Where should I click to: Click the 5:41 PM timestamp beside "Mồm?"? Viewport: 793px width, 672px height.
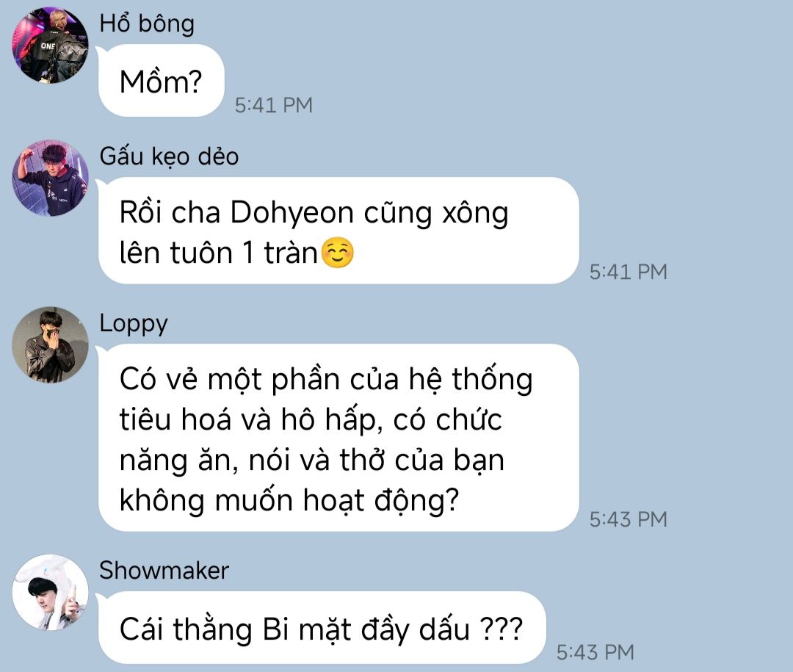click(274, 105)
